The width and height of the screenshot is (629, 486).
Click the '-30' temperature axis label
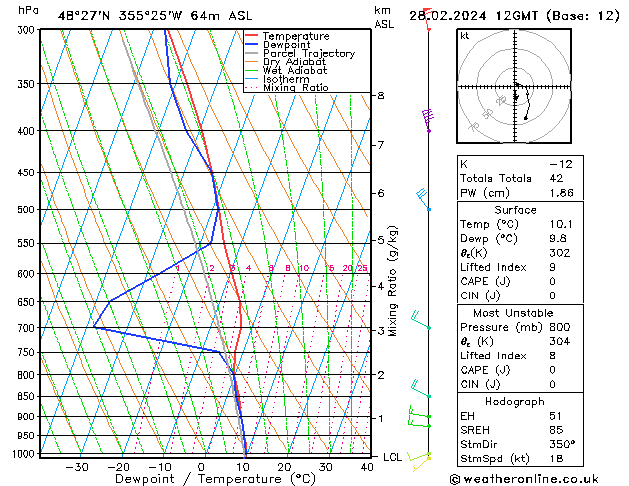coord(76,468)
